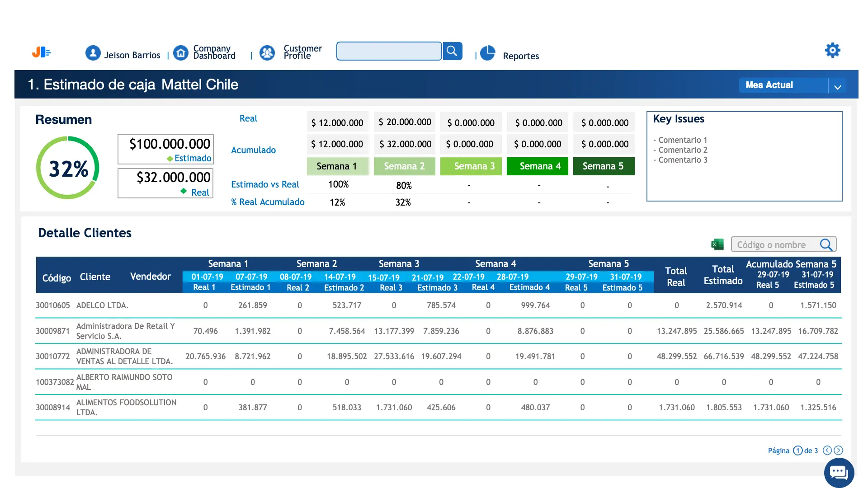This screenshot has height=488, width=868.
Task: Click search icon in Código o nombre field
Action: coord(826,244)
